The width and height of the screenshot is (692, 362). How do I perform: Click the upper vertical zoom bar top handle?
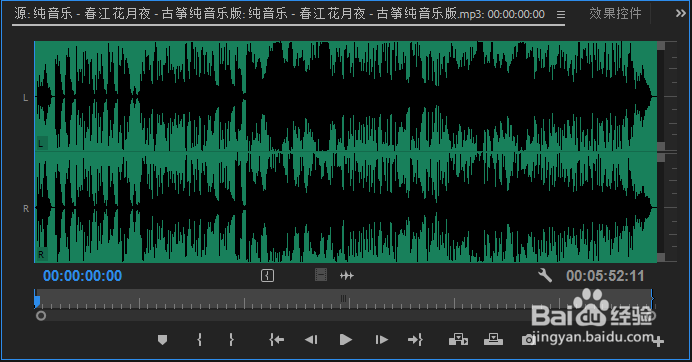click(x=661, y=45)
